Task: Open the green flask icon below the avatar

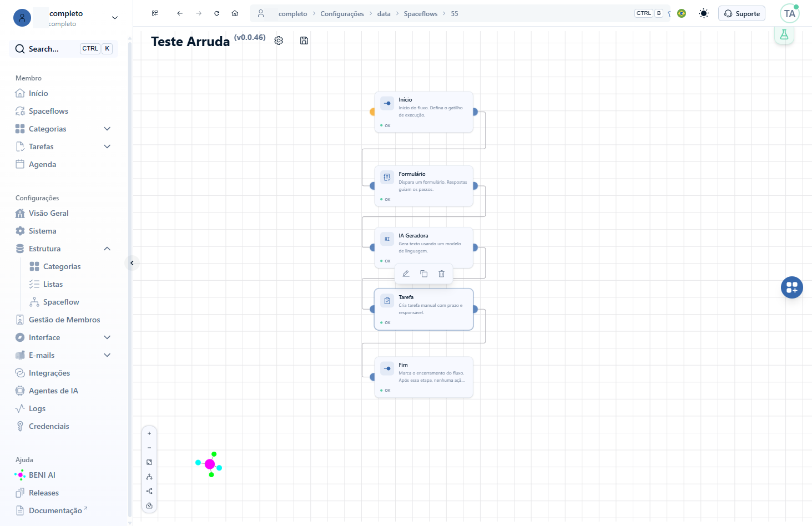Action: (x=784, y=34)
